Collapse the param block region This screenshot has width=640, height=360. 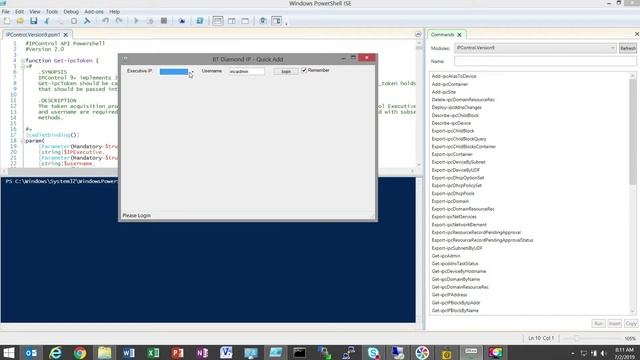click(22, 141)
